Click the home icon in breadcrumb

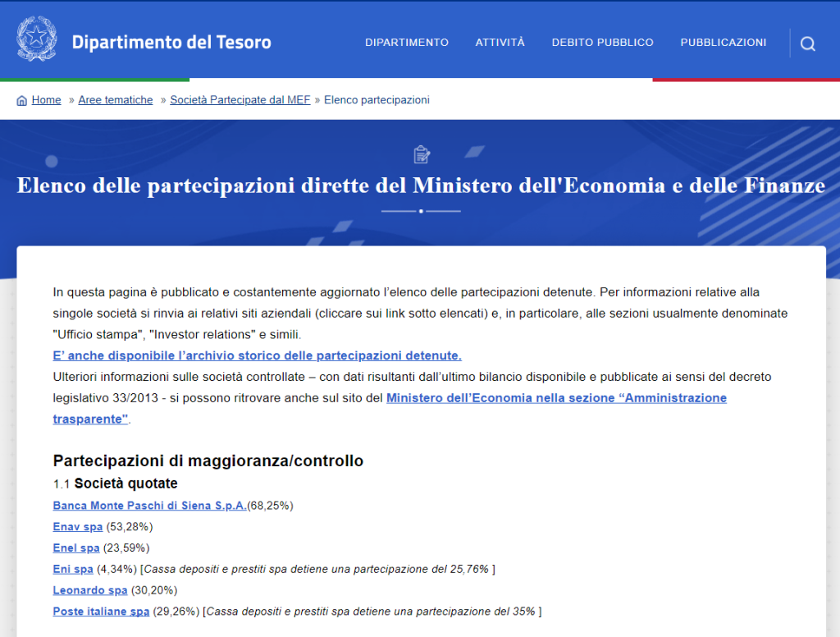[22, 100]
